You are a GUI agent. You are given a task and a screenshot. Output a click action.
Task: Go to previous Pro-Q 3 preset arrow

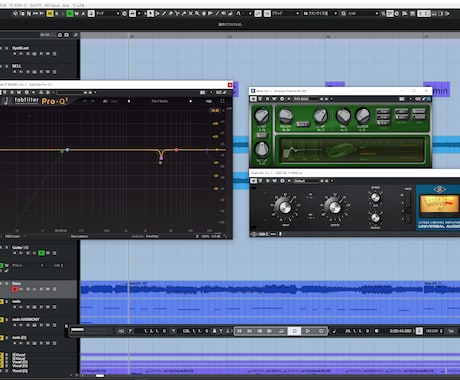point(129,101)
